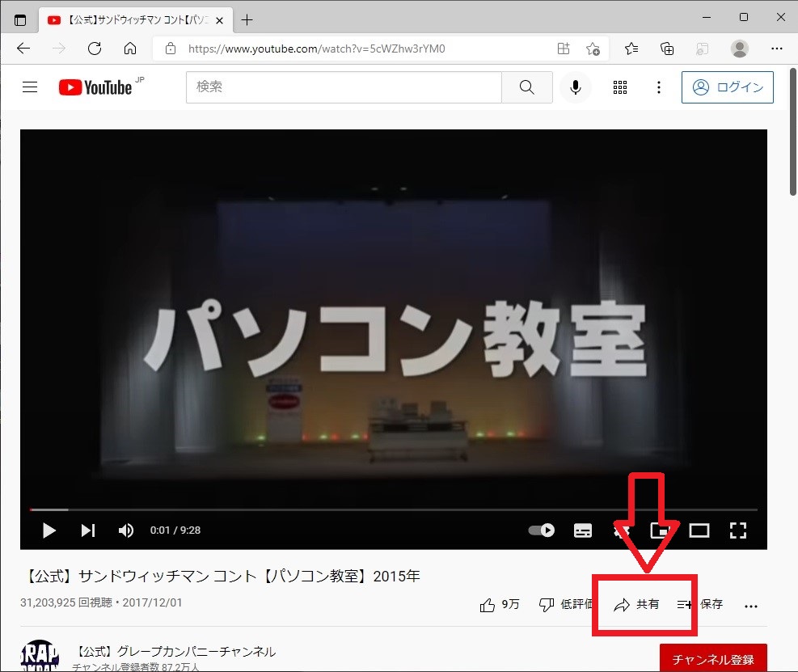
Task: Click the 31,203,925 回視聴 view count
Action: click(x=66, y=602)
